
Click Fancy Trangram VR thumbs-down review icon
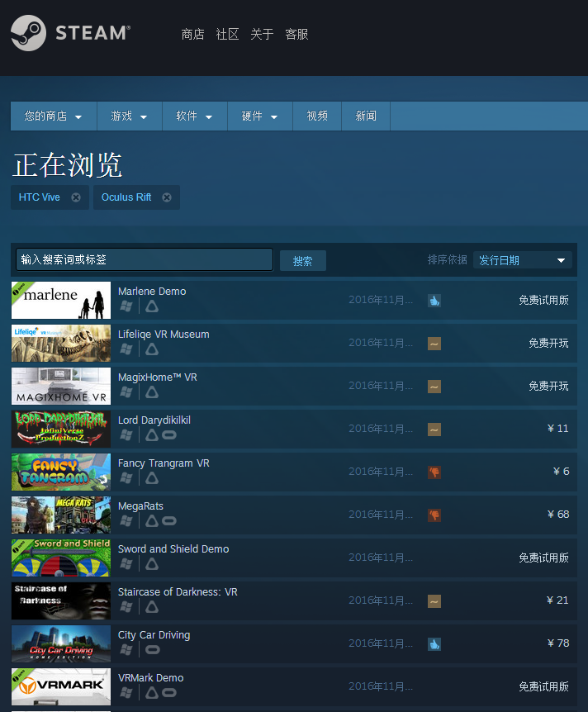[434, 472]
